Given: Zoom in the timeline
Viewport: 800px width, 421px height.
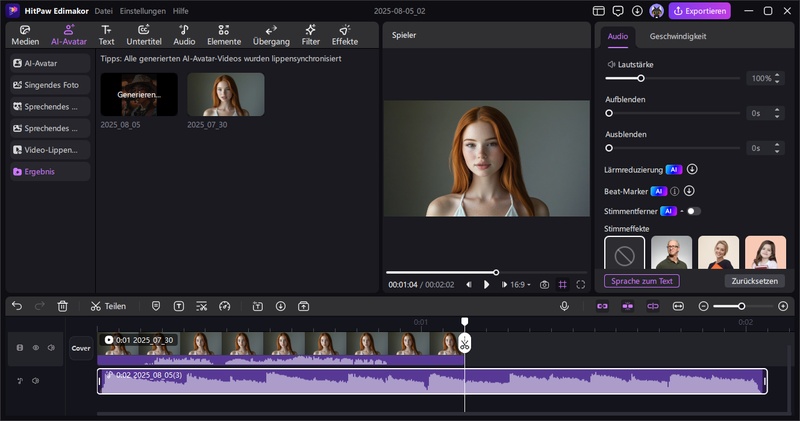Looking at the screenshot, I should pos(783,306).
